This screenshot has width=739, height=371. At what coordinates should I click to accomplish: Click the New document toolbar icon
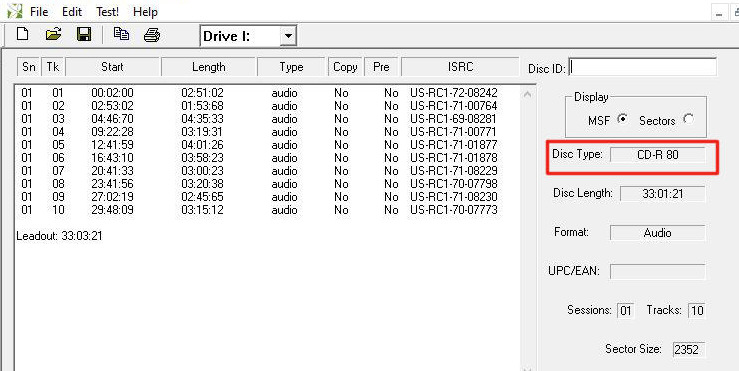(22, 34)
